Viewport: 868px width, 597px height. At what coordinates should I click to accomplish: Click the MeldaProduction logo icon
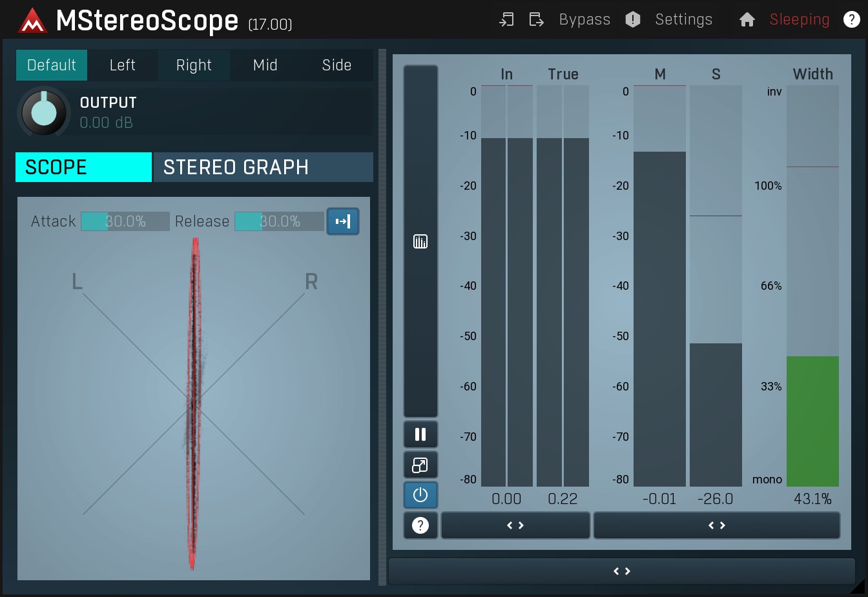[x=32, y=21]
